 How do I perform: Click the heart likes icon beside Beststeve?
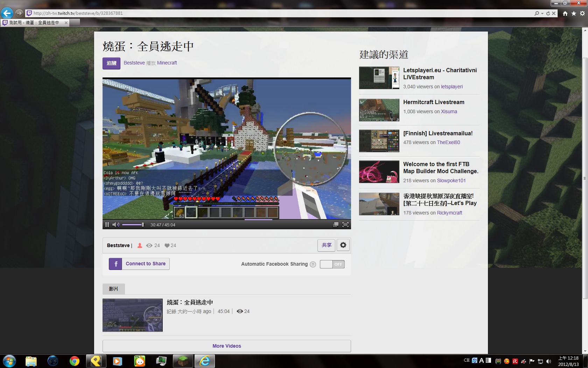click(x=167, y=245)
